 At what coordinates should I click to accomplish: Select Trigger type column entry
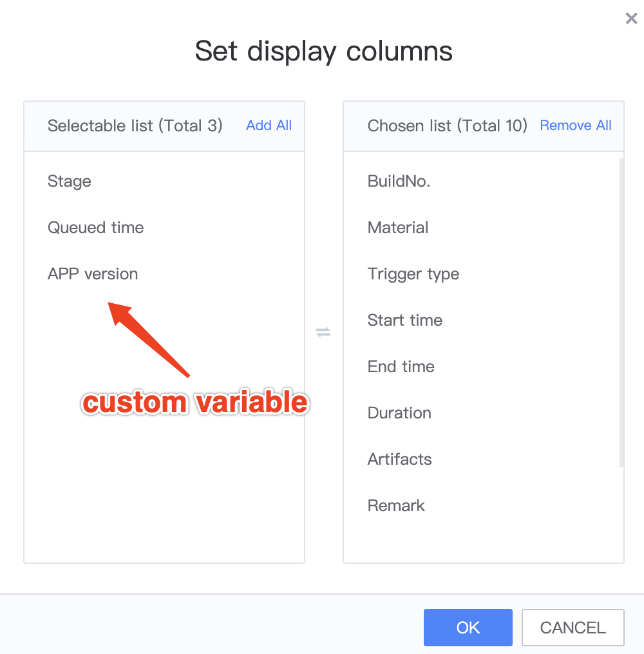coord(413,274)
